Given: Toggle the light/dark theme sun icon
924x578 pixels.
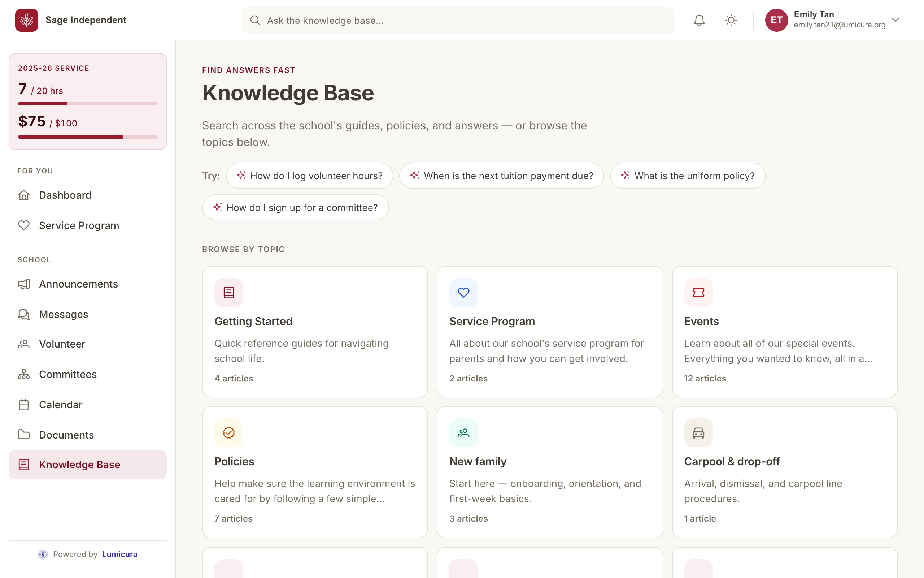Looking at the screenshot, I should pos(731,20).
